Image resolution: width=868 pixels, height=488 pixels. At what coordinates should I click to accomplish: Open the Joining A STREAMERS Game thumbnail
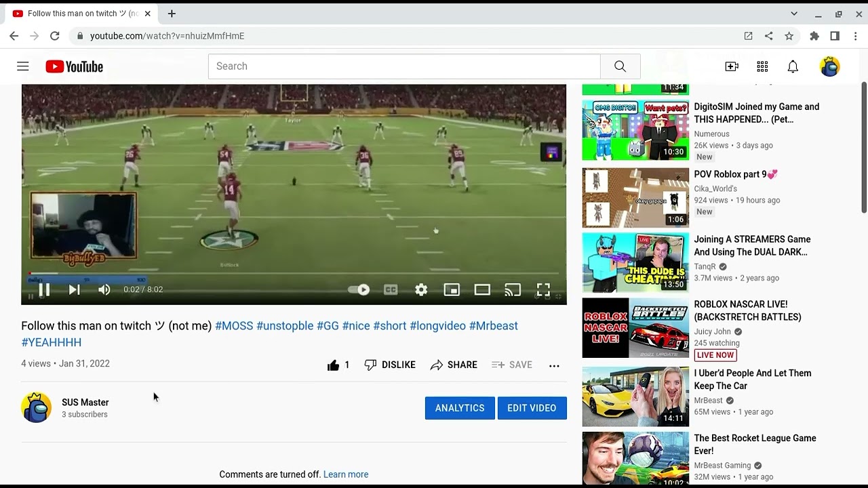click(635, 262)
